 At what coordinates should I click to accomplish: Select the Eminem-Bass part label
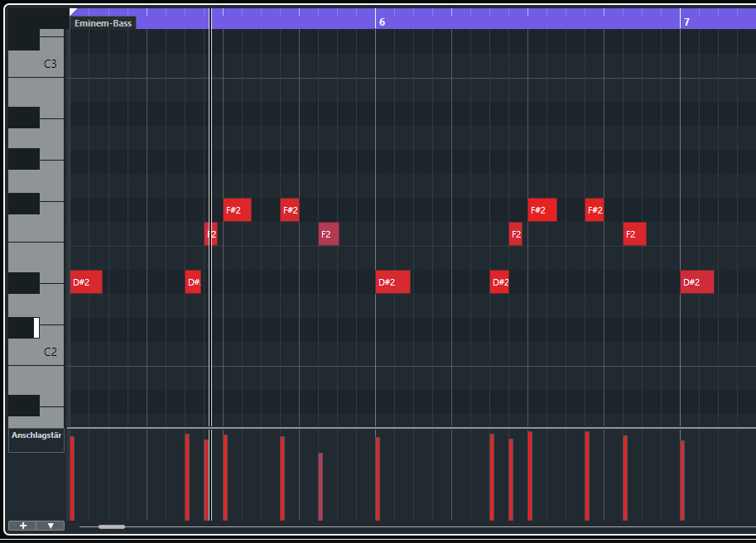[103, 23]
